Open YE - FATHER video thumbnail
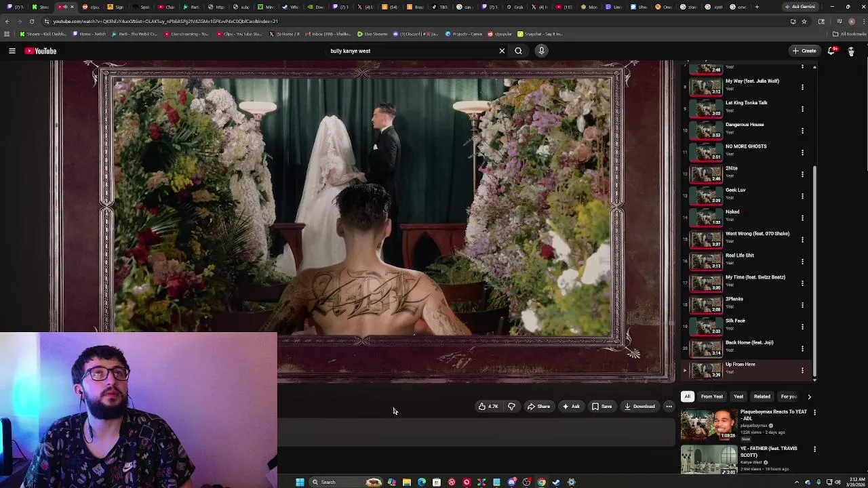The image size is (868, 488). click(x=709, y=460)
